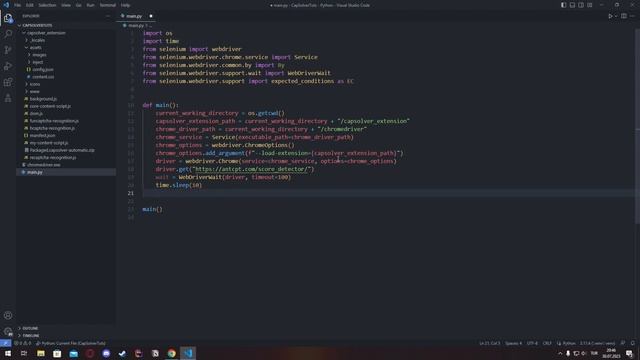Click unsaved dot to close main.py tab

coord(151,16)
